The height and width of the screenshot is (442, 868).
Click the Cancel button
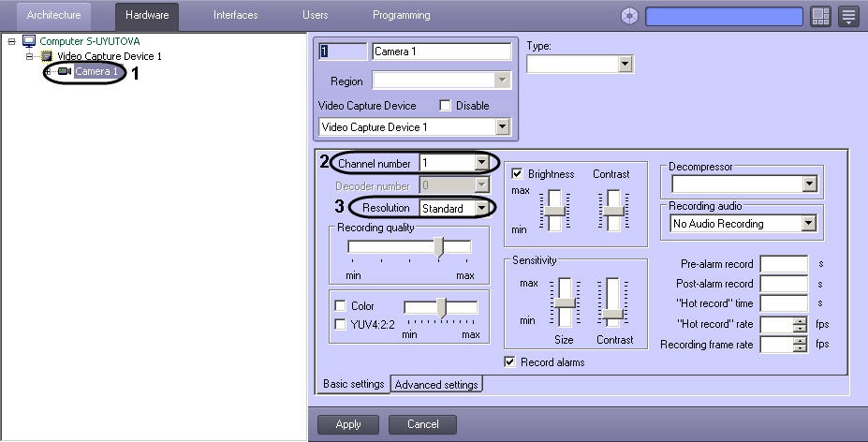[x=422, y=424]
